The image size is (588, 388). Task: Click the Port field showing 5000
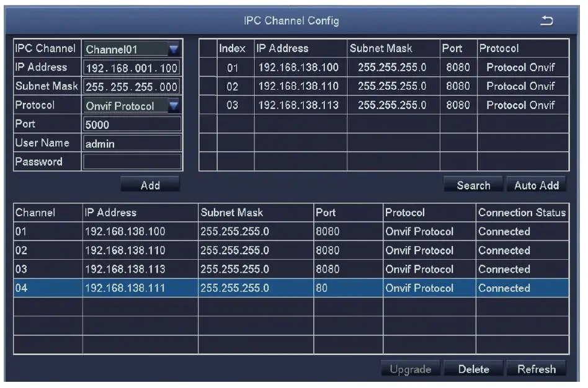[x=131, y=123]
